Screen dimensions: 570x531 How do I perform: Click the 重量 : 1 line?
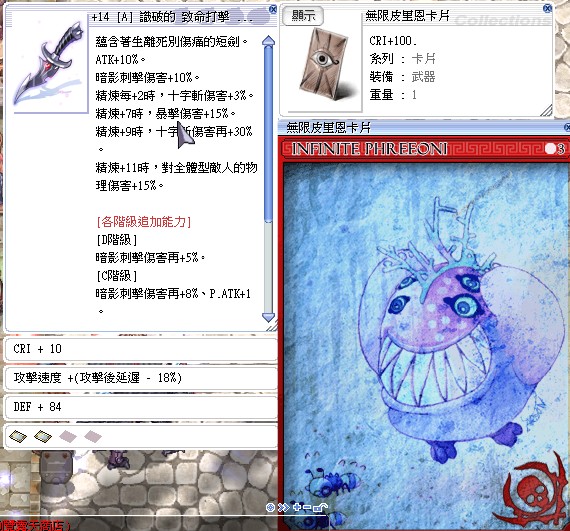coord(393,95)
